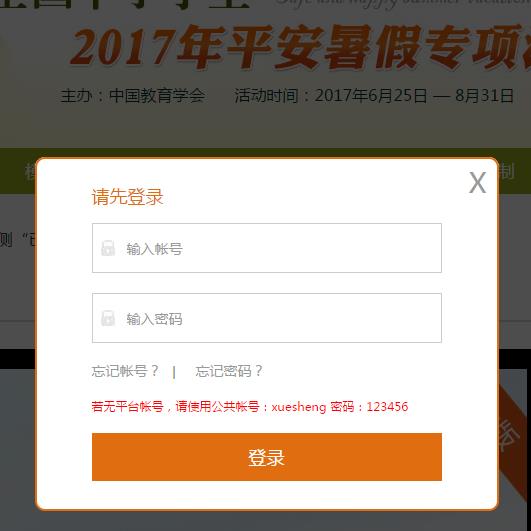Image resolution: width=531 pixels, height=531 pixels.
Task: Click the 请先登录 dialog heading
Action: pos(128,196)
